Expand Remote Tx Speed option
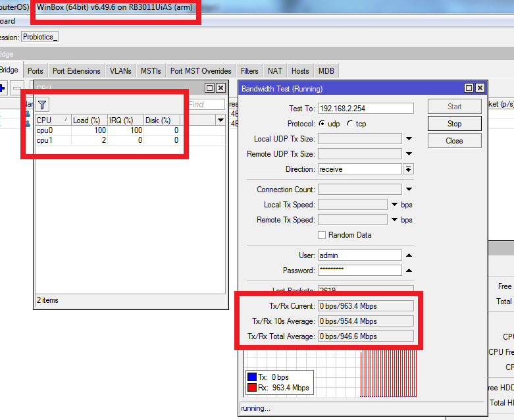The image size is (514, 420). (x=394, y=220)
